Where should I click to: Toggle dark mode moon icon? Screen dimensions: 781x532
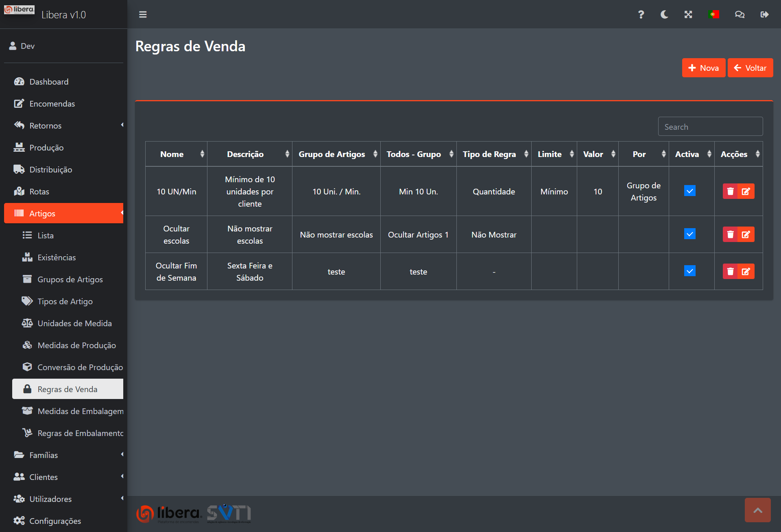[x=664, y=15]
